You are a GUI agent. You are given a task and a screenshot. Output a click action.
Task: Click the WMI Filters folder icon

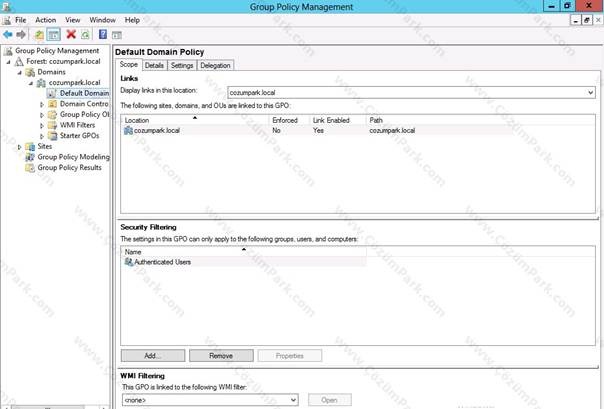(x=52, y=125)
